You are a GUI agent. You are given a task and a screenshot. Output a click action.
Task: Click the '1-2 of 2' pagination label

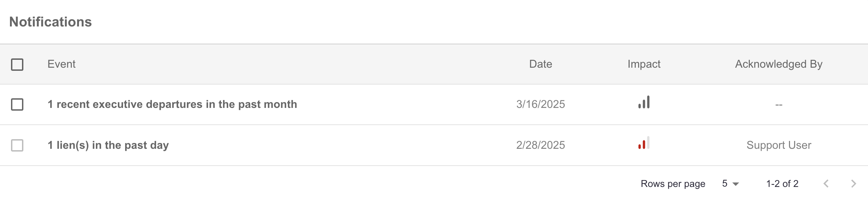pos(782,184)
